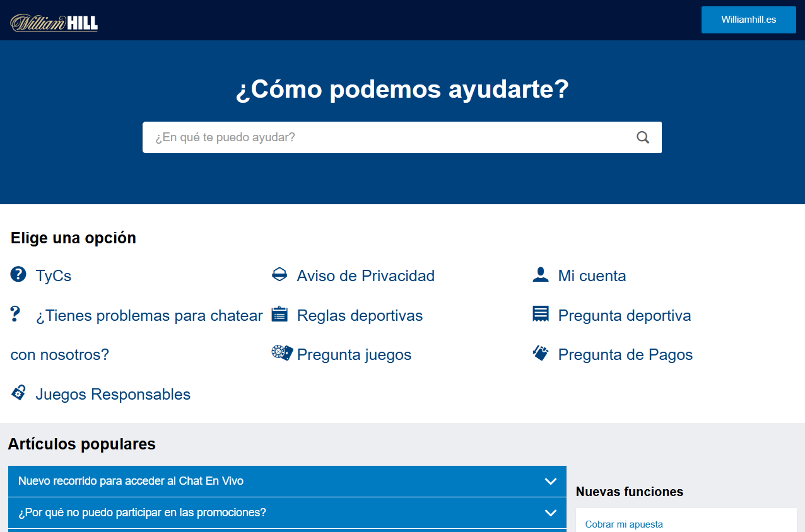The width and height of the screenshot is (805, 532).
Task: Click the payments icon beside Pregunta de Pagos
Action: [x=541, y=353]
